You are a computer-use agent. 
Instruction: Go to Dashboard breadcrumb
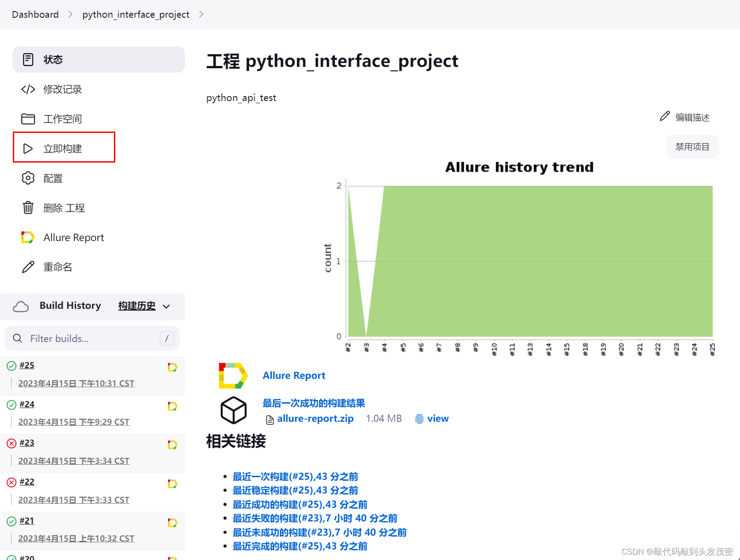tap(35, 15)
